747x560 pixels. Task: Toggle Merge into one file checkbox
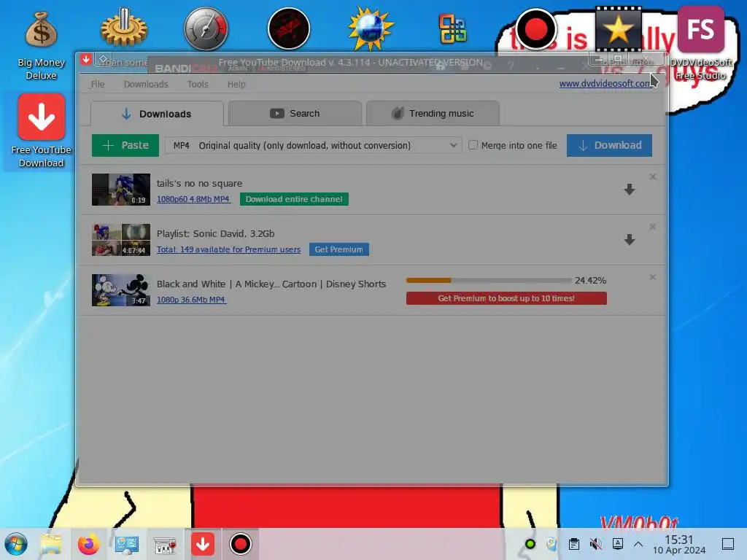473,145
